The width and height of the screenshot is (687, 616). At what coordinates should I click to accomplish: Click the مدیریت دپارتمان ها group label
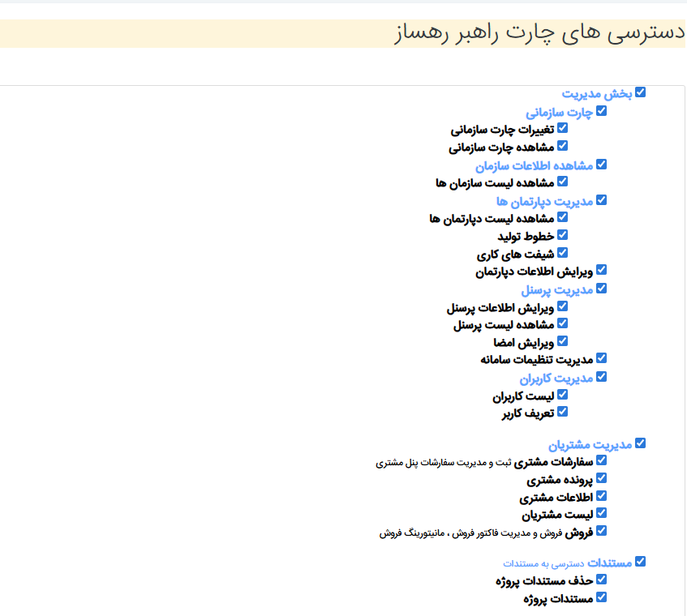coord(544,201)
